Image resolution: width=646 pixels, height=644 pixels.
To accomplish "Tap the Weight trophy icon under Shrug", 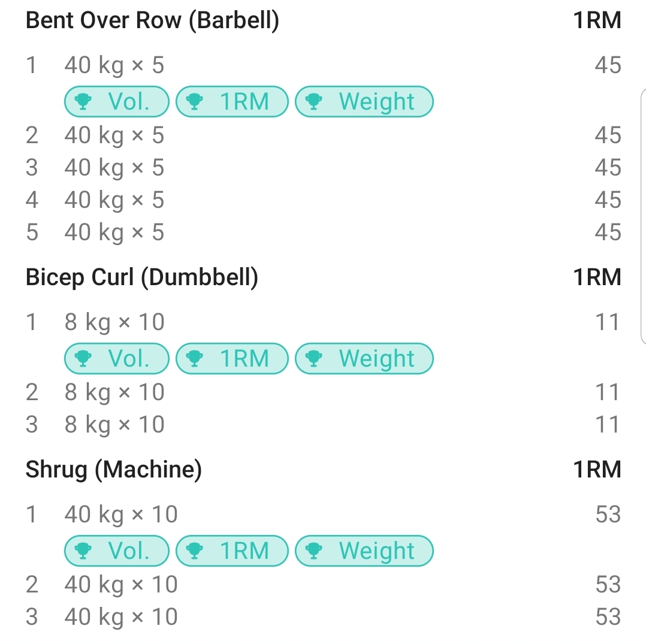I will 313,551.
